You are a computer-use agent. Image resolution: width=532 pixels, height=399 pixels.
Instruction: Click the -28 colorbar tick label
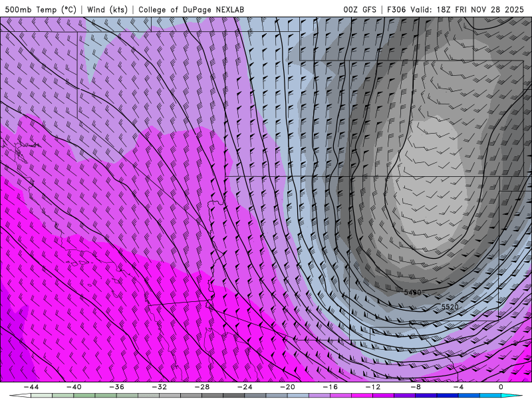pyautogui.click(x=202, y=387)
